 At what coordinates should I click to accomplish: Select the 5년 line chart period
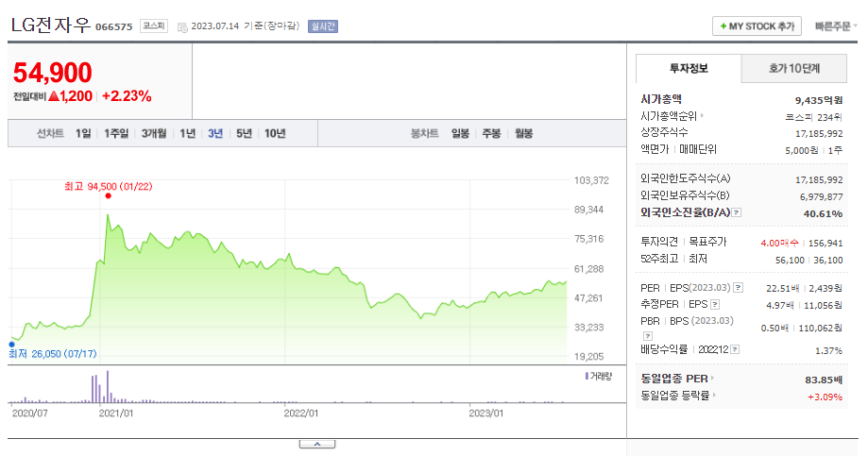click(x=244, y=133)
